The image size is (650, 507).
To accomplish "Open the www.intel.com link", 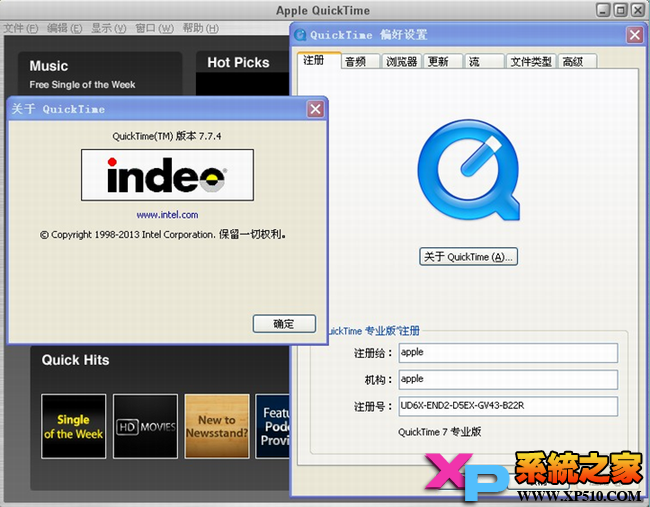I will tap(167, 215).
